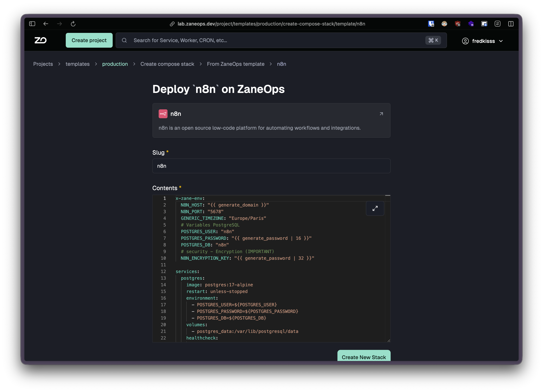Click the editor resize handle corner
Viewport: 543px width, 392px height.
click(x=389, y=340)
